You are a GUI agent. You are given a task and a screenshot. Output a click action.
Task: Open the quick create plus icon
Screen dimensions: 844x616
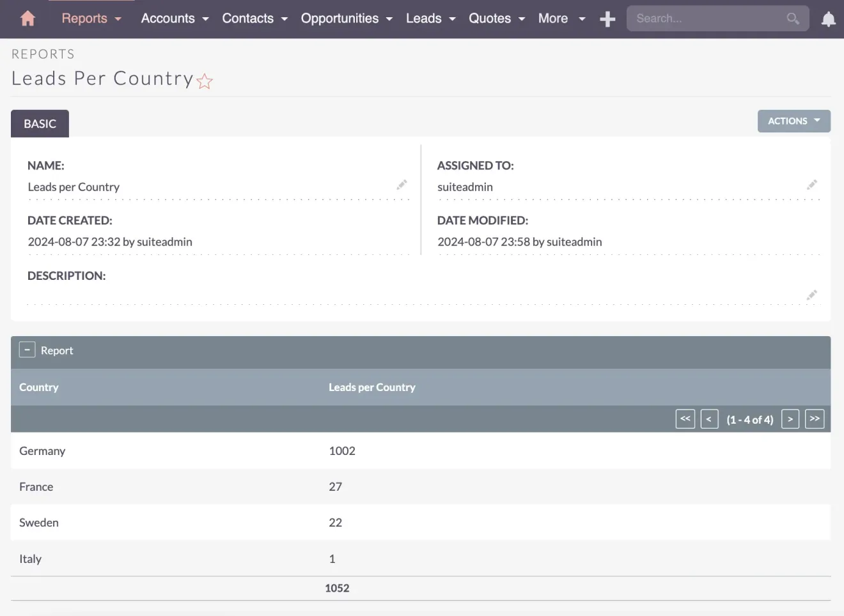[607, 19]
